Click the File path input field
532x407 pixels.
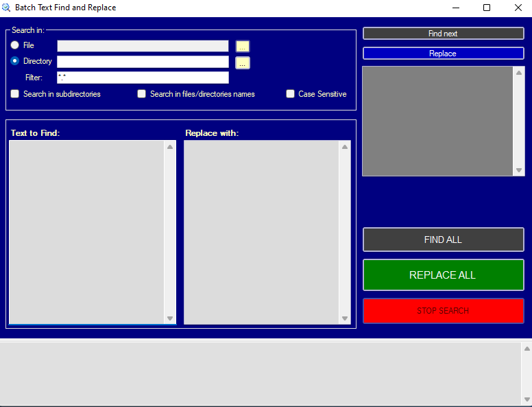click(x=143, y=46)
